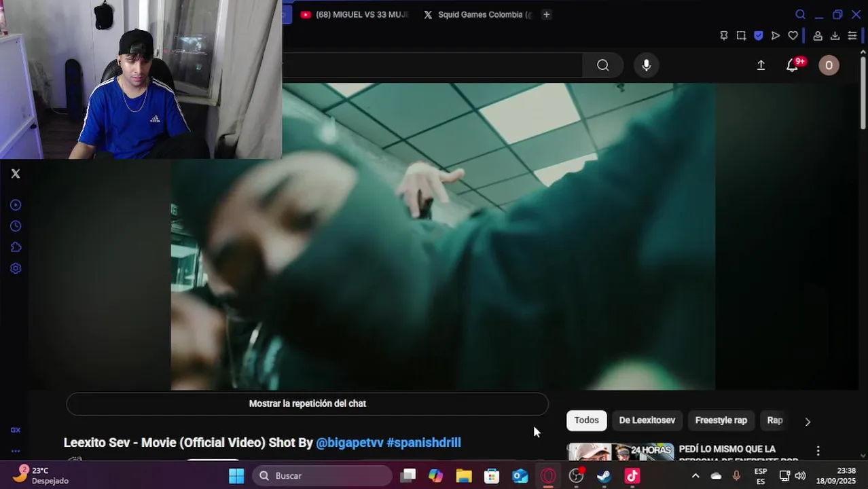This screenshot has height=489, width=868.
Task: Open the YouTube account avatar menu
Action: (829, 65)
